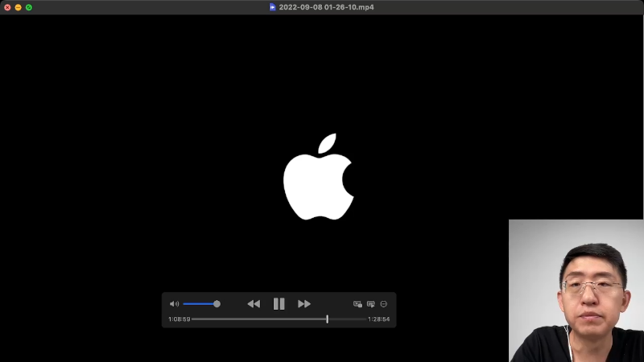Open picture-in-picture mode icon
The width and height of the screenshot is (644, 362).
[x=357, y=304]
